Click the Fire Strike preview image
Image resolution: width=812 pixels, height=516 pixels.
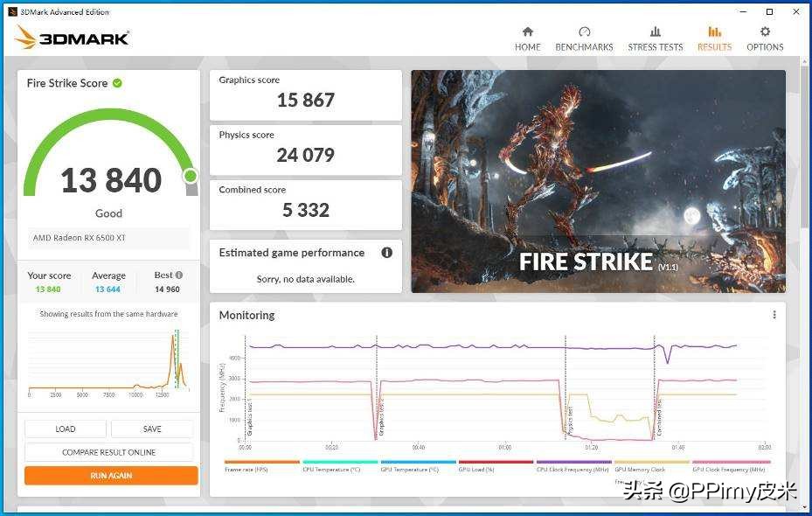tap(598, 181)
